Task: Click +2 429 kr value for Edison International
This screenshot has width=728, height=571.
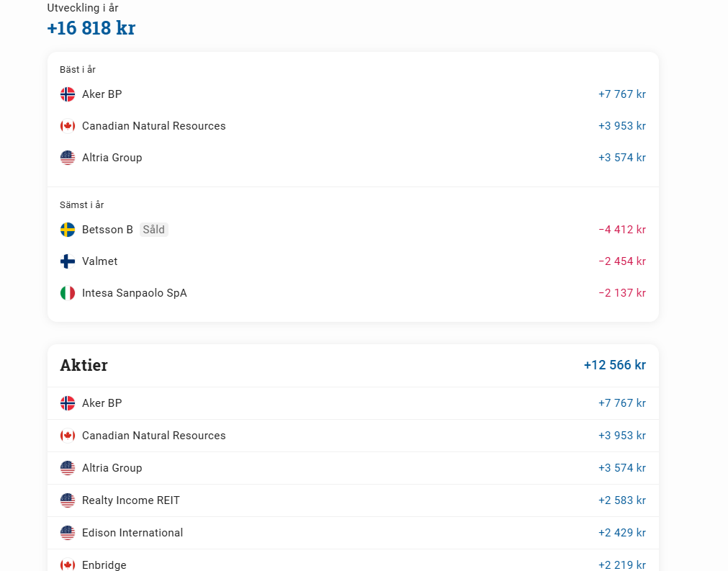Action: 622,532
